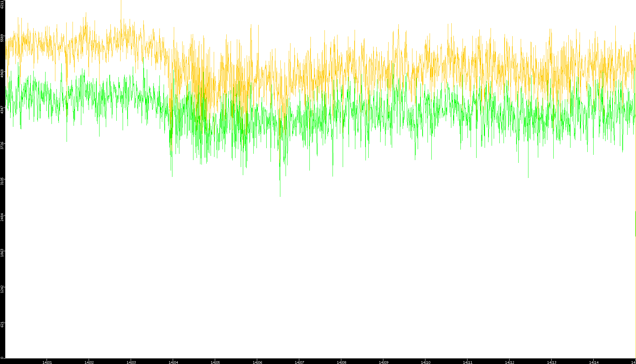Click the 1863 Y-axis label
The height and width of the screenshot is (364, 636).
[2, 253]
